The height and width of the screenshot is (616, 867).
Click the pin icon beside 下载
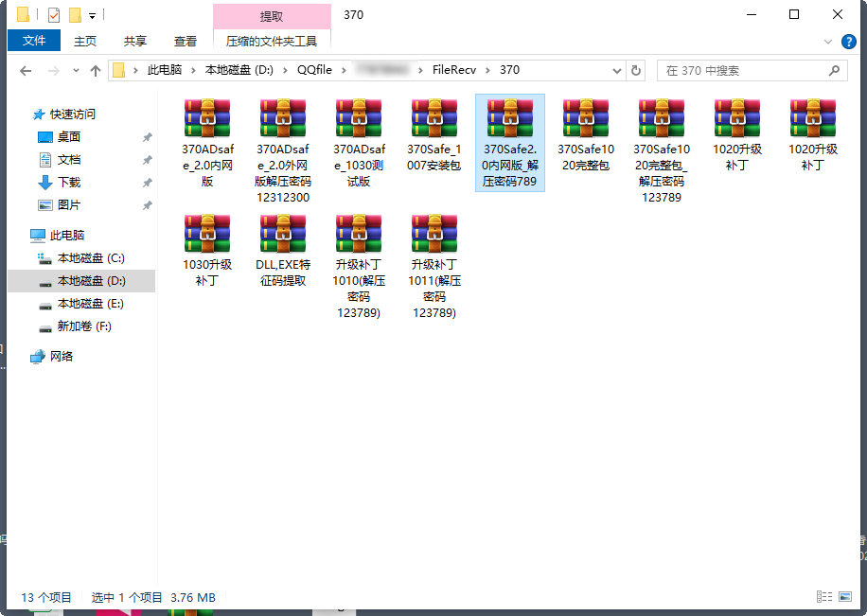[147, 183]
